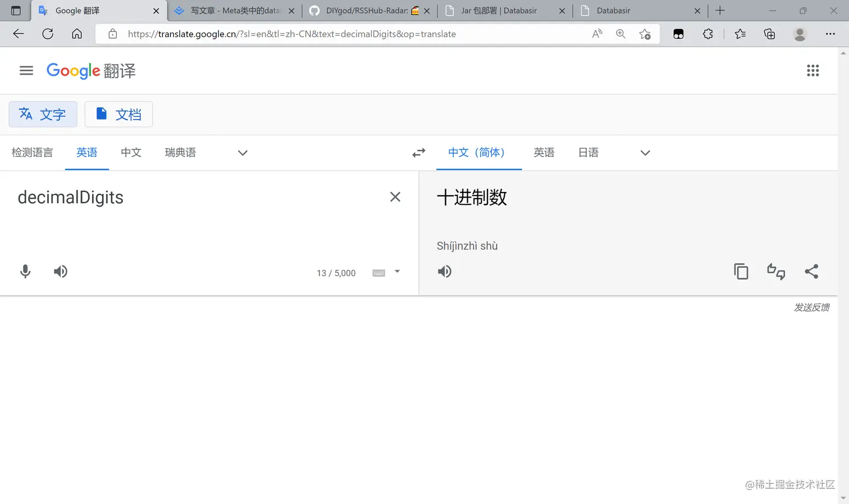Viewport: 849px width, 504px height.
Task: Share the translation
Action: [811, 272]
